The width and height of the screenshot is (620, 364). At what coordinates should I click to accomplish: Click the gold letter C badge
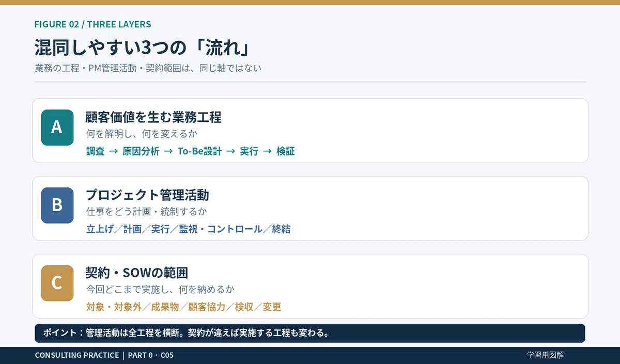click(57, 283)
